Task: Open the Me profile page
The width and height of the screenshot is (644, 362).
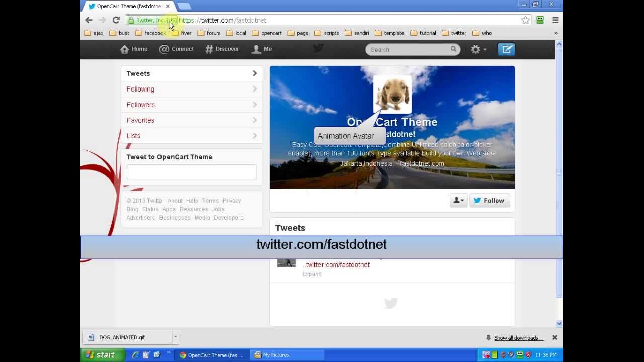Action: [x=262, y=49]
